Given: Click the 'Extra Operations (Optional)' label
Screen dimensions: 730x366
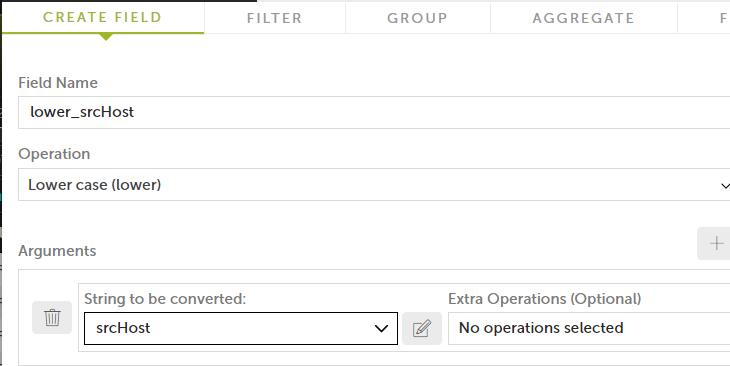Looking at the screenshot, I should 545,299.
